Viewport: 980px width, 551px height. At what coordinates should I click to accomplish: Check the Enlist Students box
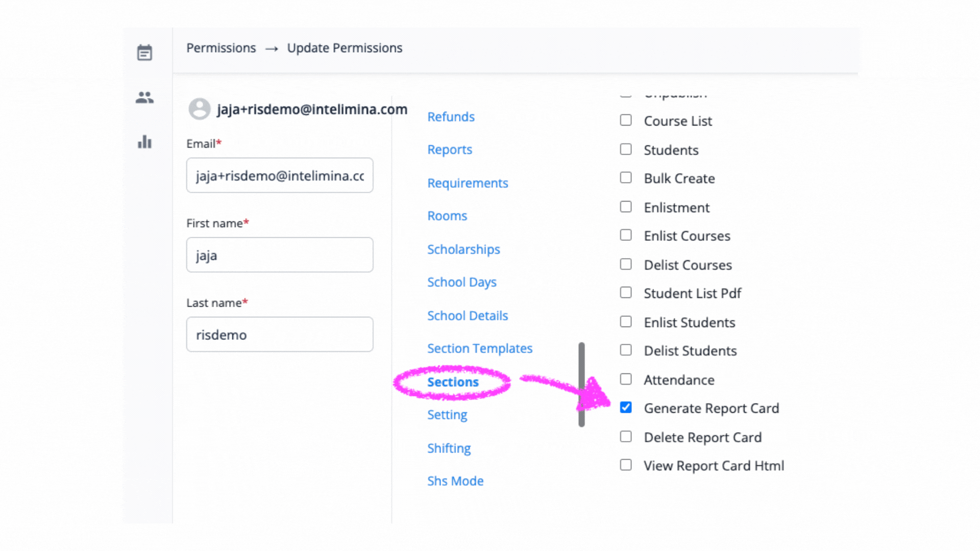tap(626, 322)
